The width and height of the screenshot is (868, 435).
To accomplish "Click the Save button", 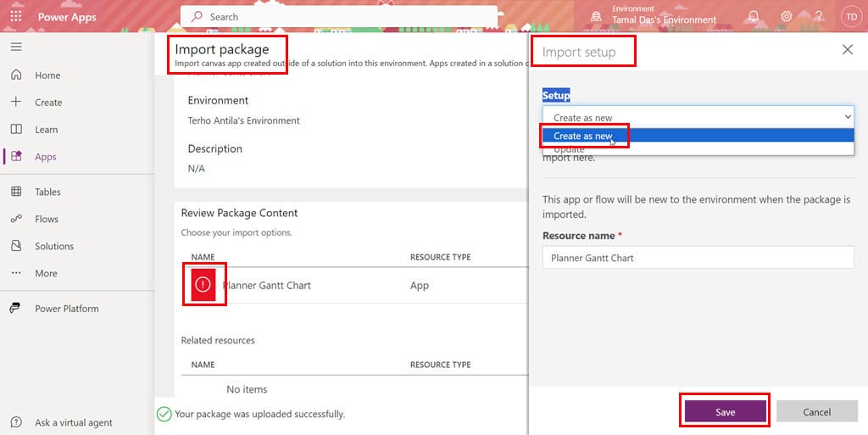I will tap(726, 412).
